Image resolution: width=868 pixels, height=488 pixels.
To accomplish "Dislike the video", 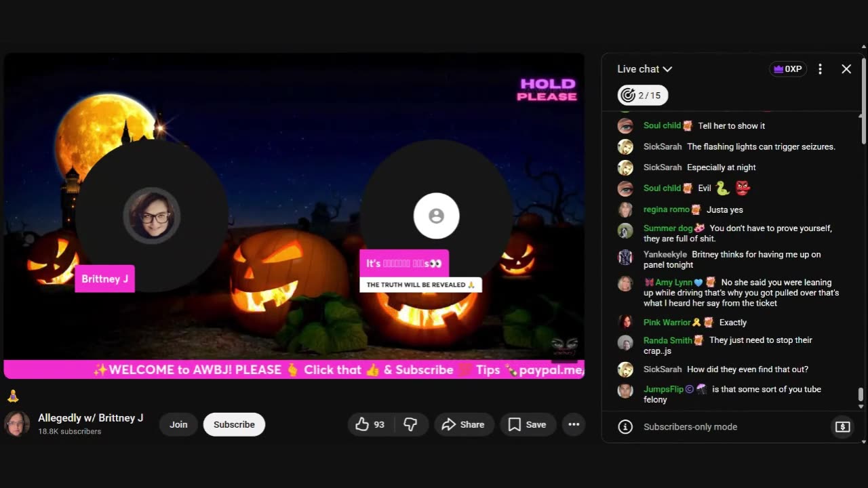I will pos(410,424).
